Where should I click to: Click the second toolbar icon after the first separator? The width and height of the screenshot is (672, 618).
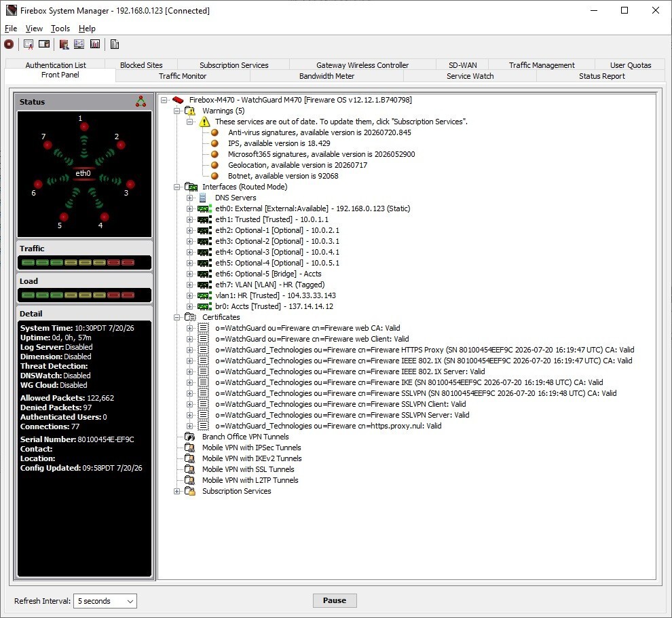click(43, 44)
